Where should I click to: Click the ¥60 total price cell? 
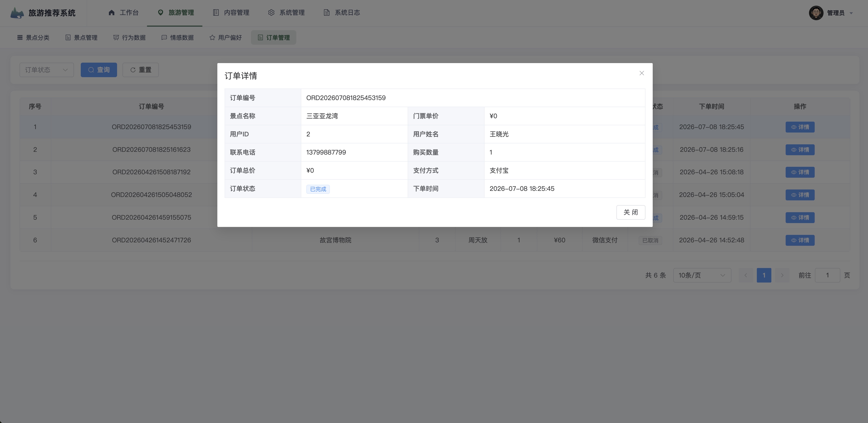point(559,240)
